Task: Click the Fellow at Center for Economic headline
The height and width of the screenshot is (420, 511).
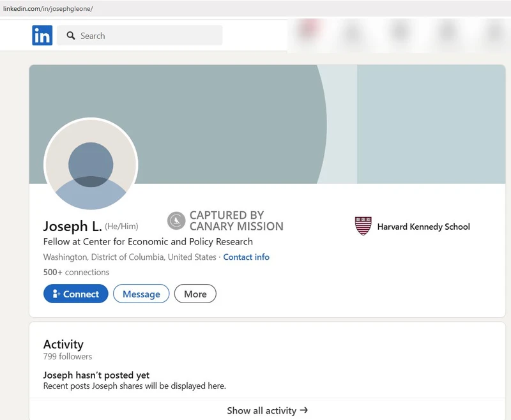Action: [x=148, y=241]
